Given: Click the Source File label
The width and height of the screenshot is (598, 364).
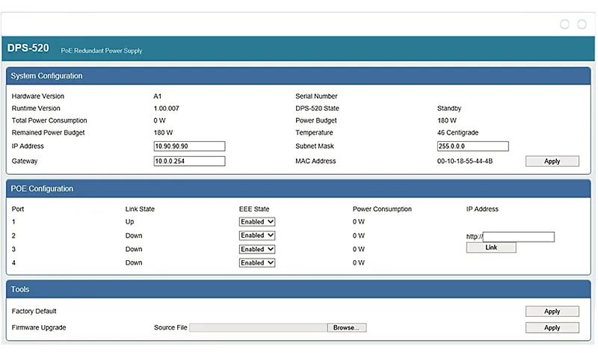Looking at the screenshot, I should click(x=170, y=328).
